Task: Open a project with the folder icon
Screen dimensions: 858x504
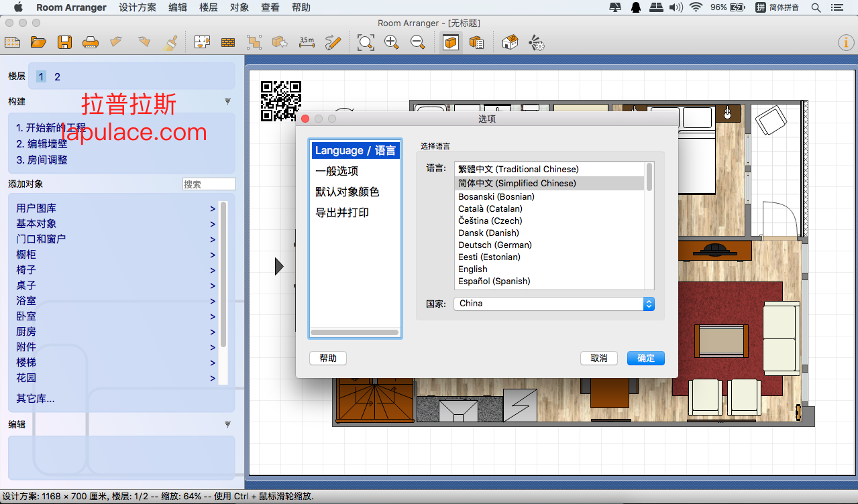Action: coord(38,42)
